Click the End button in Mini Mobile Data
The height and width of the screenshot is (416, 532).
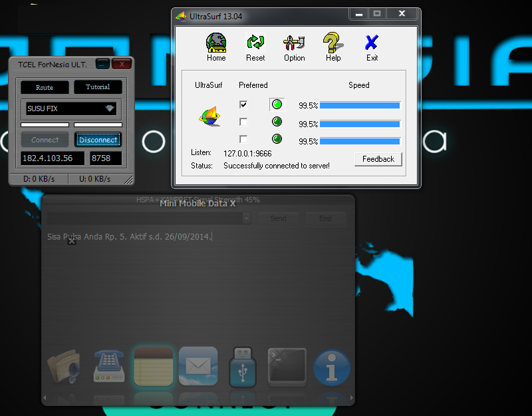click(325, 218)
